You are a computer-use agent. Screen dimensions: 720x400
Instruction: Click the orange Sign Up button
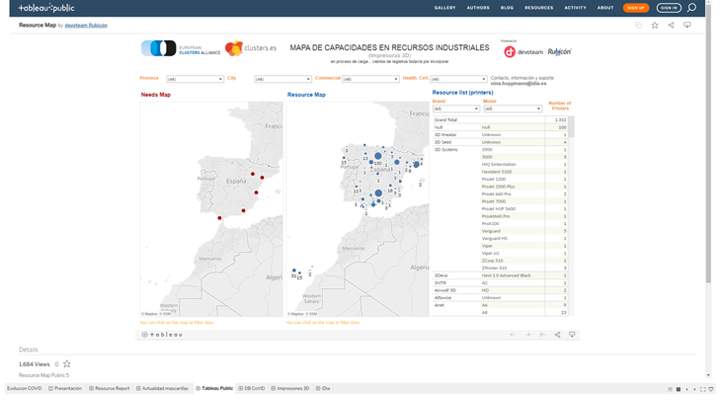[636, 8]
